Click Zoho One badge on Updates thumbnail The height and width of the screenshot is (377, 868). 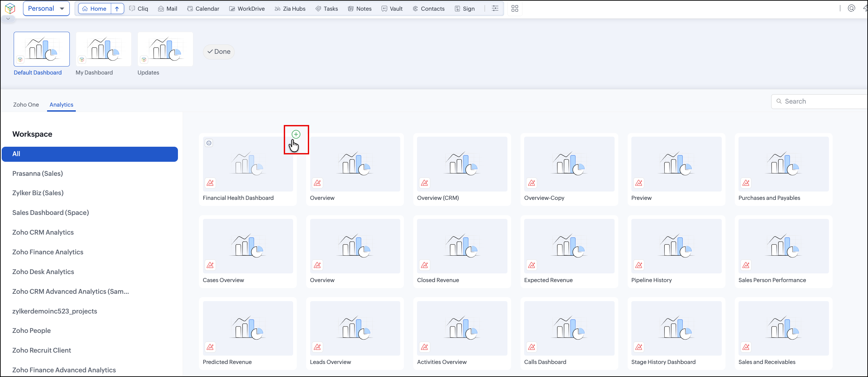pyautogui.click(x=144, y=59)
